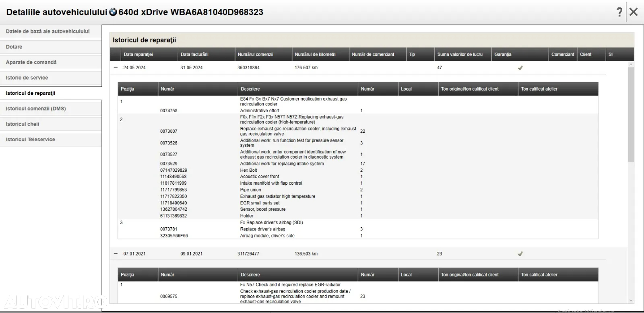Viewport: 644px width, 313px height.
Task: Click the SI column header
Action: pyautogui.click(x=620, y=54)
